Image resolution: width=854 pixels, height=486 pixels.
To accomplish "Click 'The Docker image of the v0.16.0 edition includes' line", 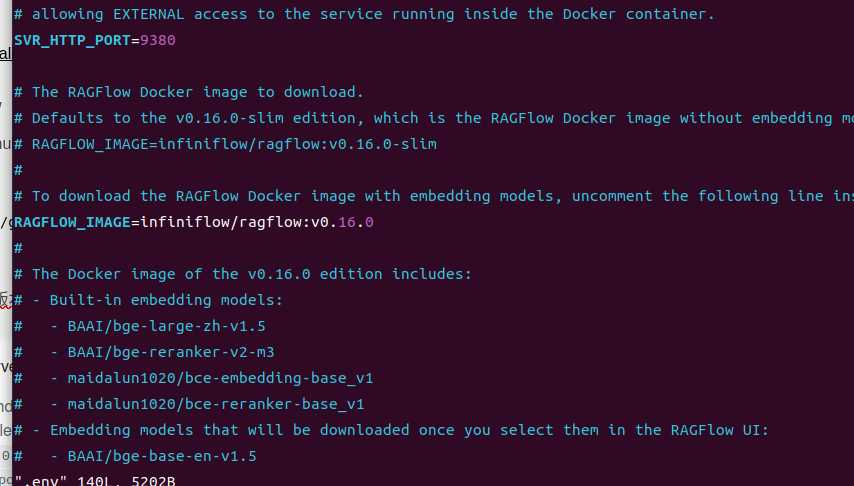I will [x=251, y=274].
